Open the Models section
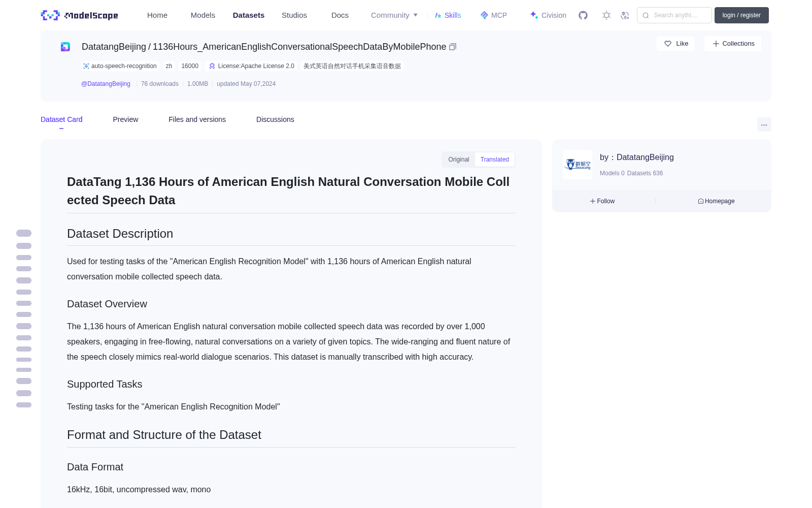The width and height of the screenshot is (812, 508). click(203, 15)
